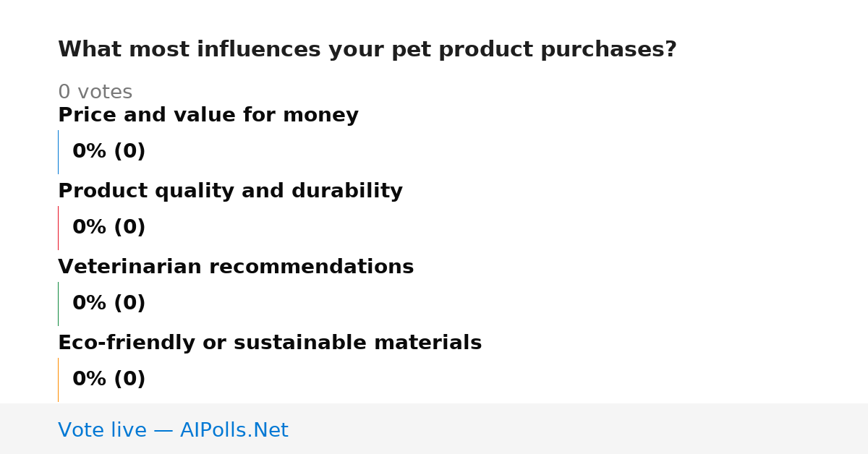Viewport: 868px width, 454px height.
Task: Click the red bar under Product quality
Action: pyautogui.click(x=58, y=228)
